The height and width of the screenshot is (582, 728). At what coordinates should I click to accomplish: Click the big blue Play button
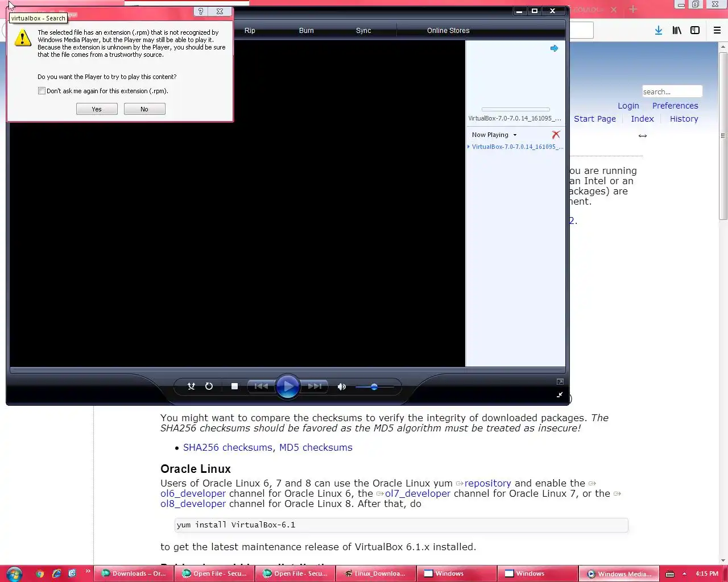click(x=288, y=386)
